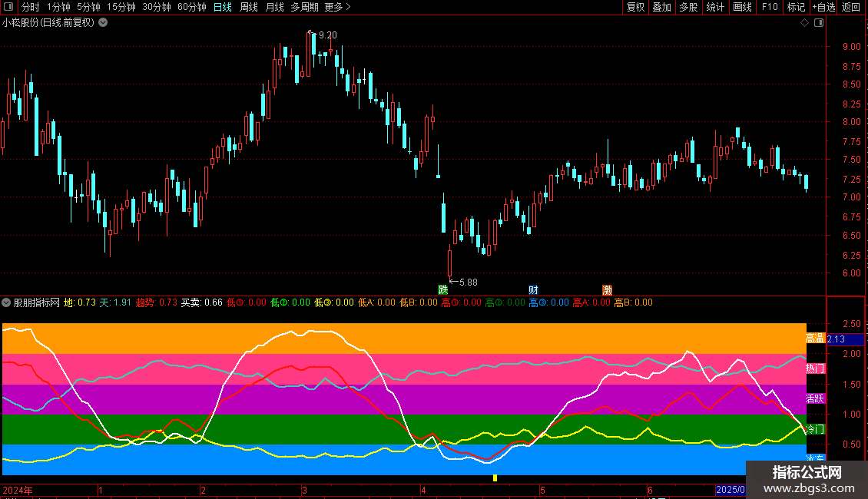The height and width of the screenshot is (499, 868).
Task: Expand the 更多 periods menu
Action: [x=337, y=7]
